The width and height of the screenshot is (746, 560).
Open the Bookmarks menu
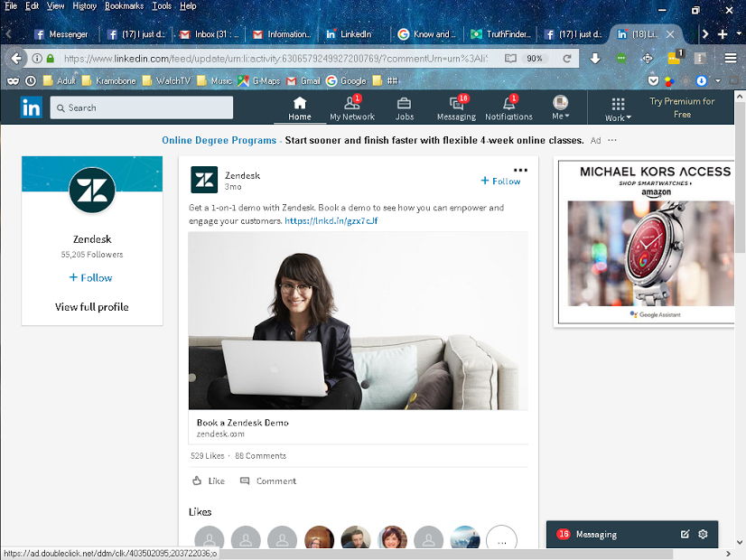[x=124, y=6]
